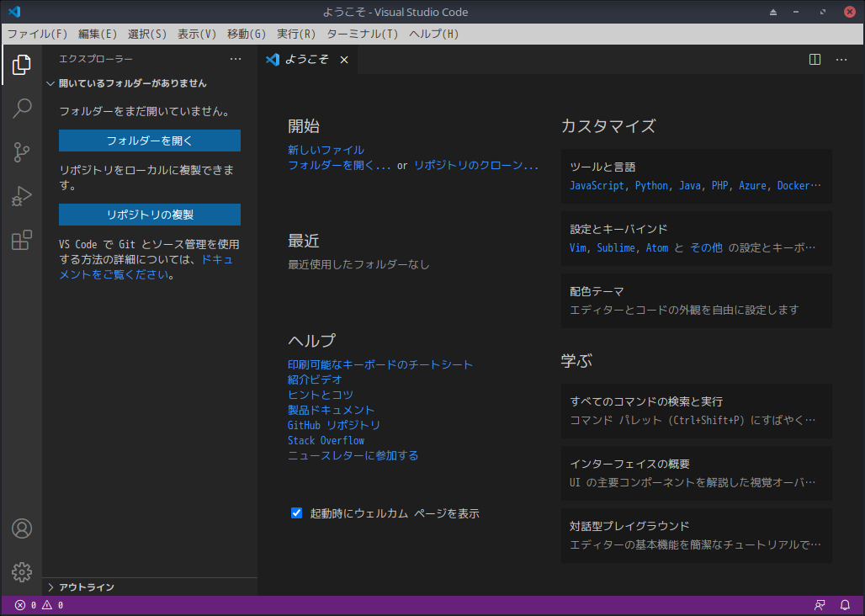Click the フォルダーを開く button in sidebar
The image size is (865, 616).
point(150,141)
